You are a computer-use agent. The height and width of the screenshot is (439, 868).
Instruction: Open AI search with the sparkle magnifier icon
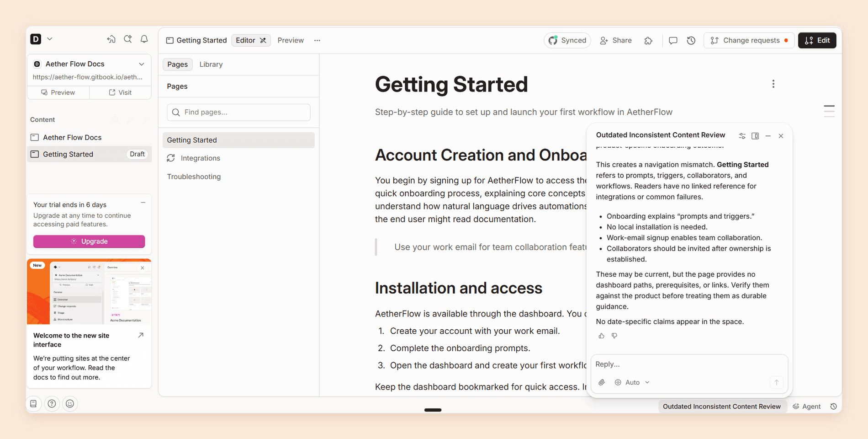click(x=128, y=39)
